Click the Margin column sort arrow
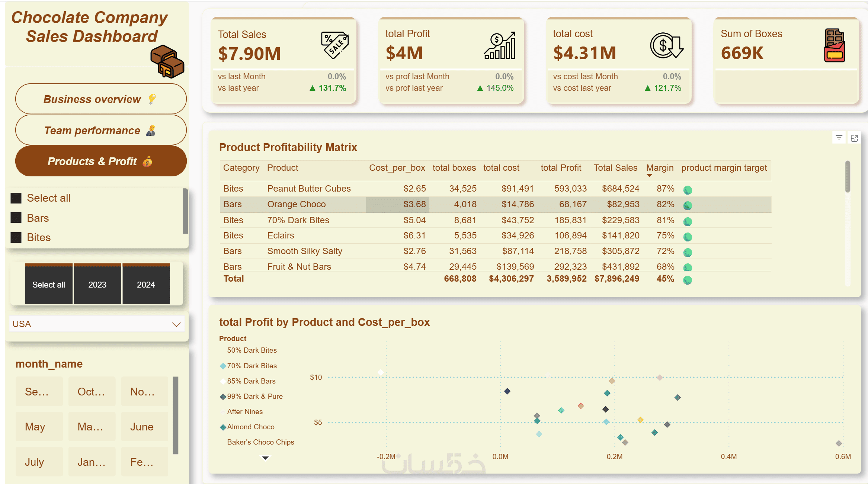 [649, 175]
